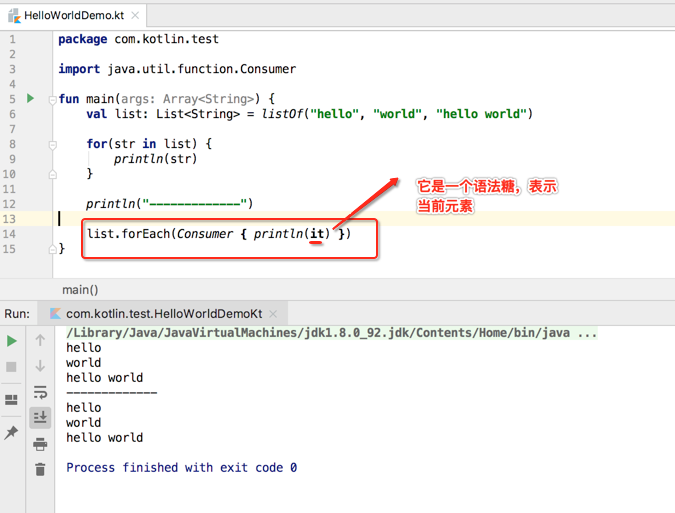Click line number 1 in gutter
This screenshot has height=513, width=675.
pyautogui.click(x=12, y=40)
